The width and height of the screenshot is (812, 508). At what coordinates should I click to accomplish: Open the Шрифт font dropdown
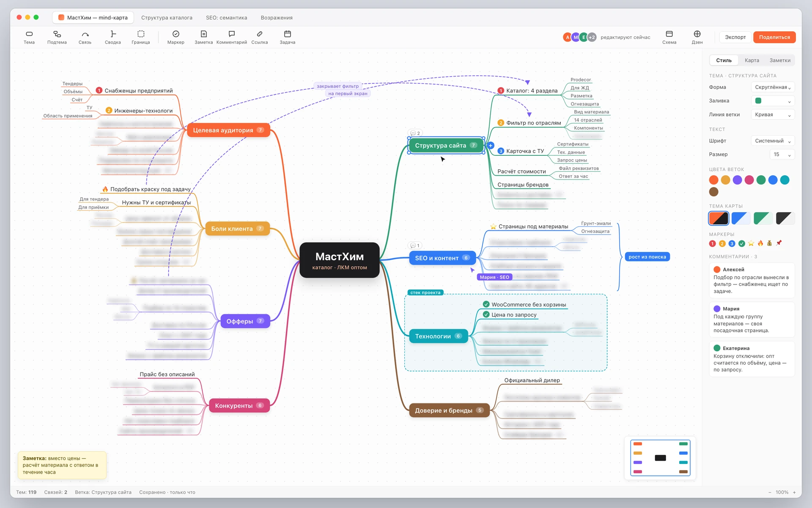click(773, 141)
